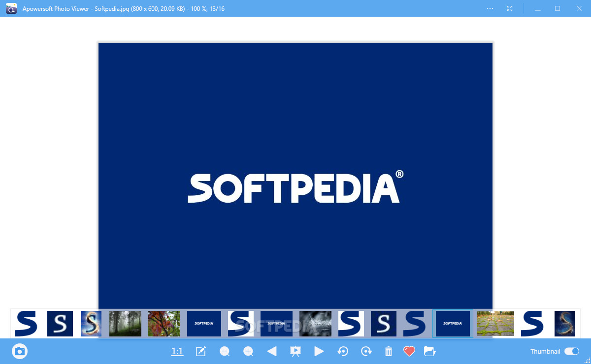
Task: Select the grayscale frost thumbnail
Action: 315,324
